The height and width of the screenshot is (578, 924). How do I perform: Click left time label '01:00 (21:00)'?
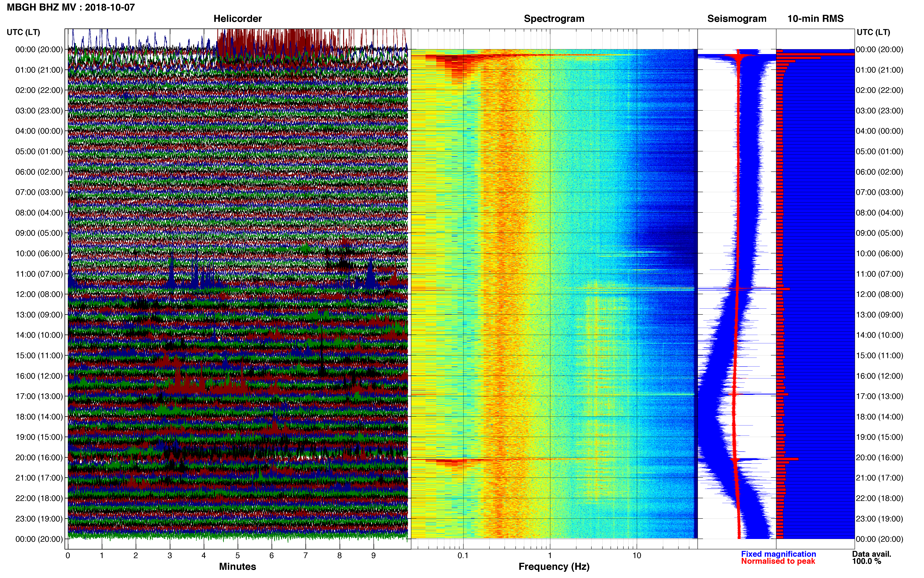(39, 70)
